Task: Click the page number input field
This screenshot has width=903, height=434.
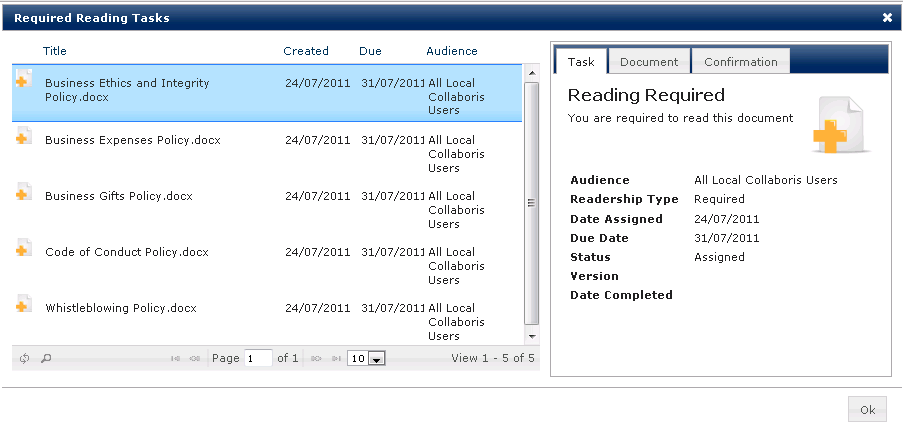Action: [x=258, y=358]
